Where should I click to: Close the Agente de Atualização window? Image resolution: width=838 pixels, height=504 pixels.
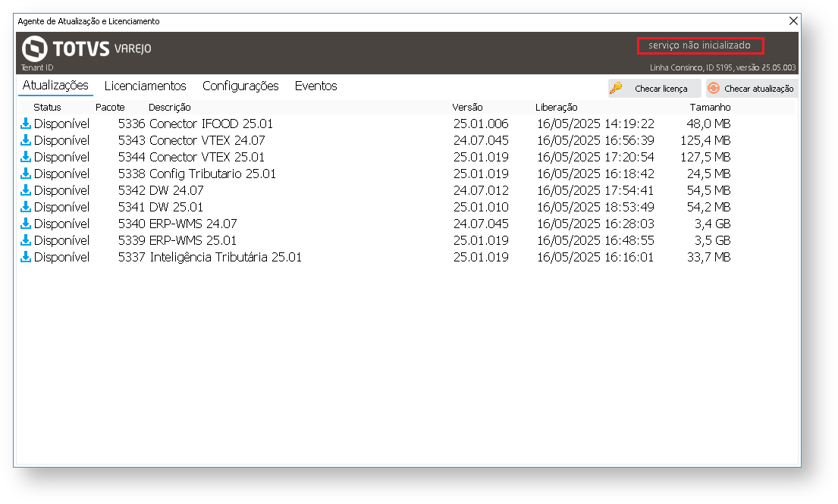pos(793,20)
